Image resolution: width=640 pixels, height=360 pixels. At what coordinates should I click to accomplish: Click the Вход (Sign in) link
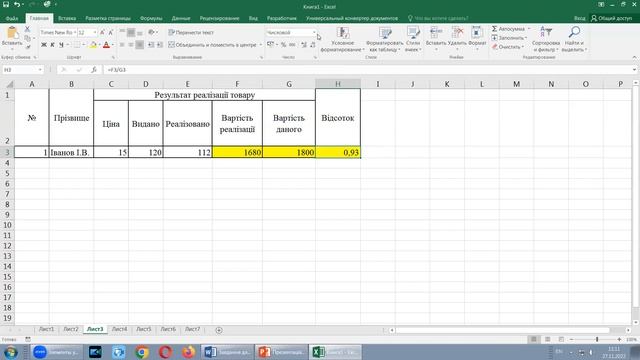[x=579, y=18]
